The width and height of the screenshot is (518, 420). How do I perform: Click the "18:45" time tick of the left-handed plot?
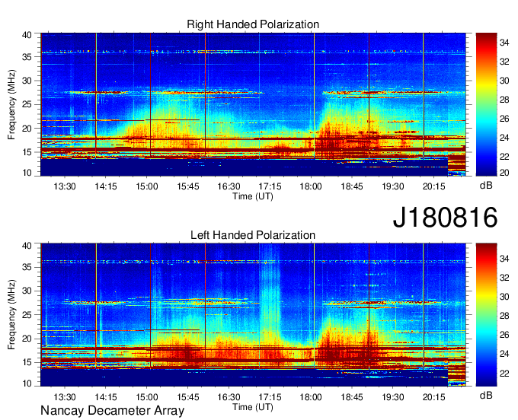click(x=352, y=397)
